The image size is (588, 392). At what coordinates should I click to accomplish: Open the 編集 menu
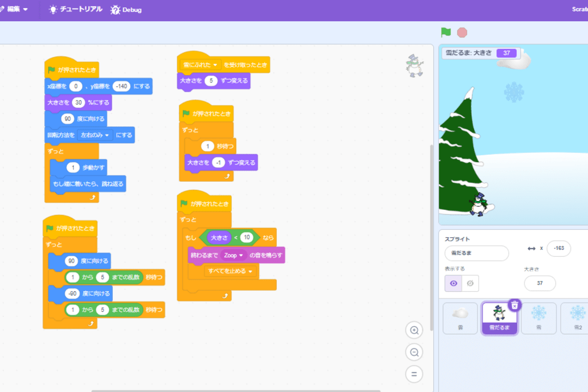click(16, 10)
